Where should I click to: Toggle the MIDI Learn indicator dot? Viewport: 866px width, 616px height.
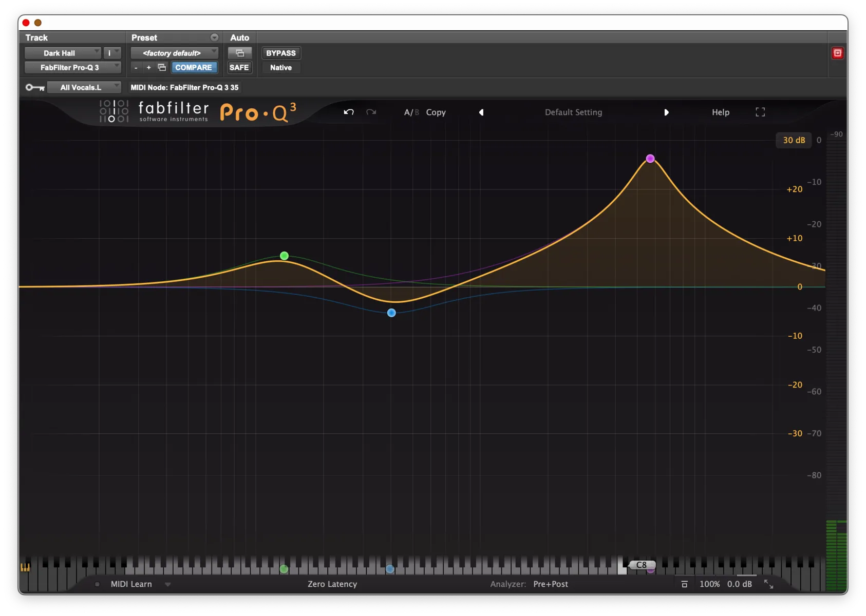pos(97,584)
